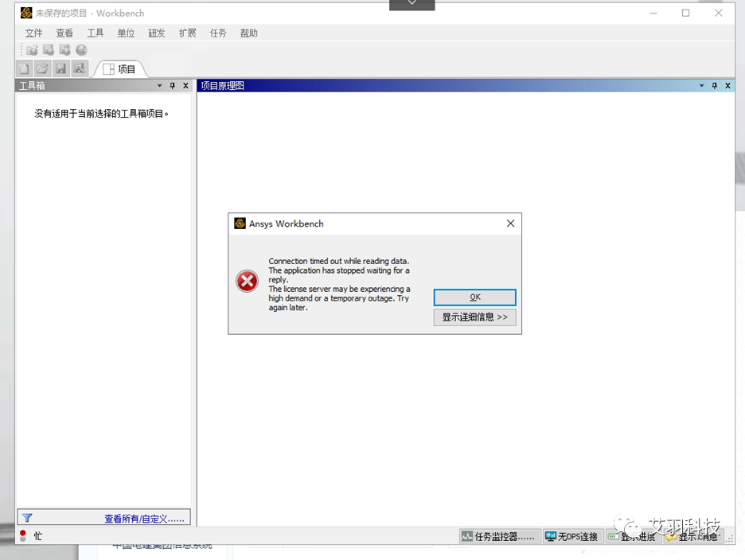Open the 查看所有/自定义 link

tap(144, 519)
